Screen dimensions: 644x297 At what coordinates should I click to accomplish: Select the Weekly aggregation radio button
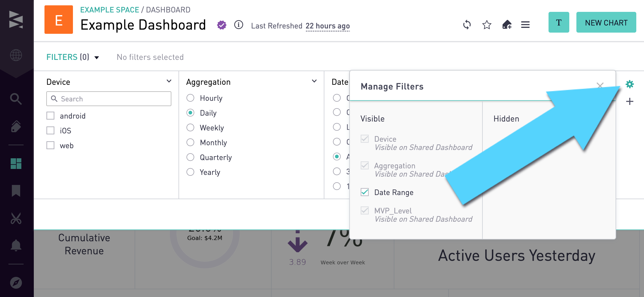pos(190,127)
